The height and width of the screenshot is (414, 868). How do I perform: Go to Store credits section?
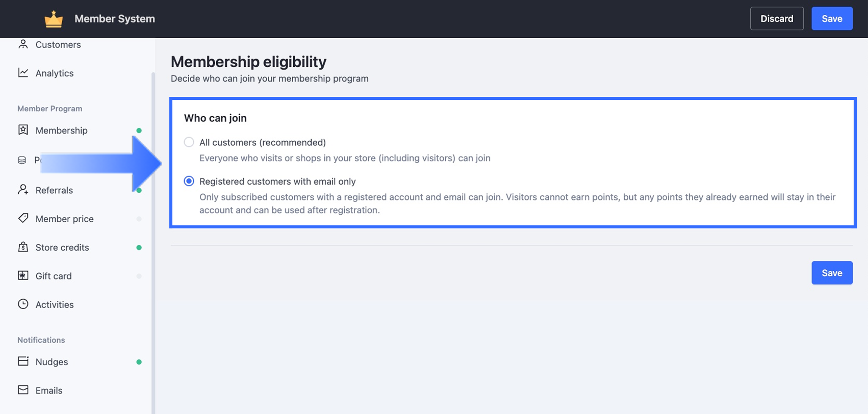click(x=62, y=247)
